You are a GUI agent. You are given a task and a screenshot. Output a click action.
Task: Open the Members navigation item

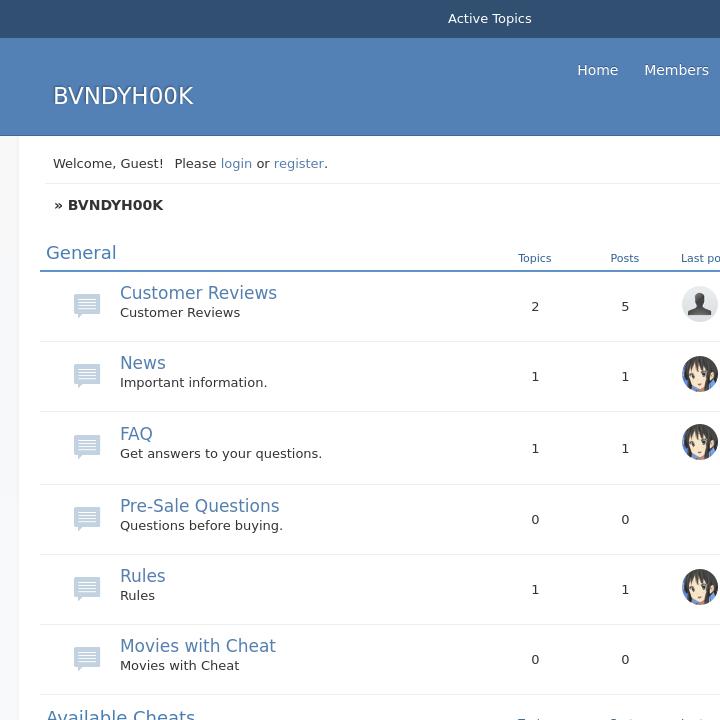(676, 70)
